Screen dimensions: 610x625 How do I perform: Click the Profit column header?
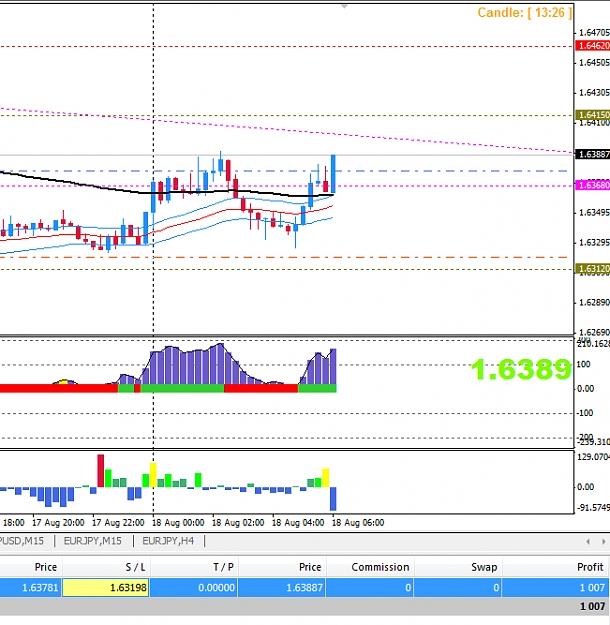(556, 567)
